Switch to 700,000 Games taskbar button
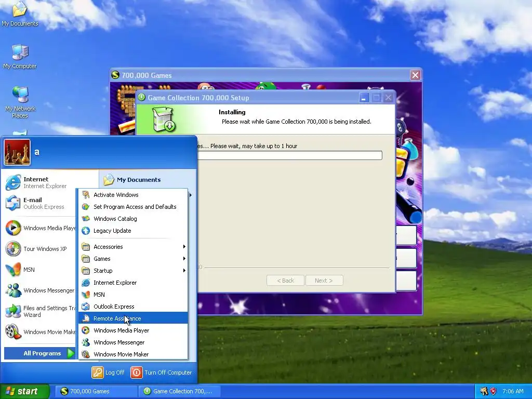This screenshot has height=399, width=532. 96,391
